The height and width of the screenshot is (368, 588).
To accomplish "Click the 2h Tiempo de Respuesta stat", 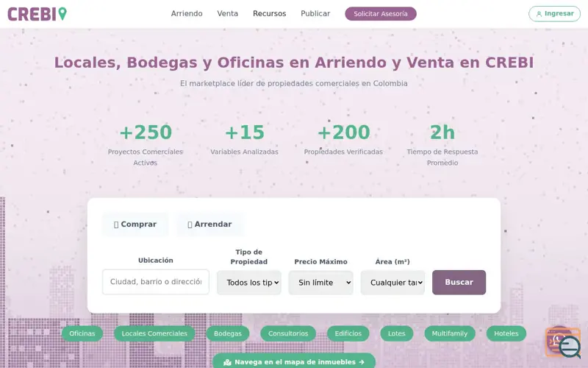I will (x=442, y=145).
